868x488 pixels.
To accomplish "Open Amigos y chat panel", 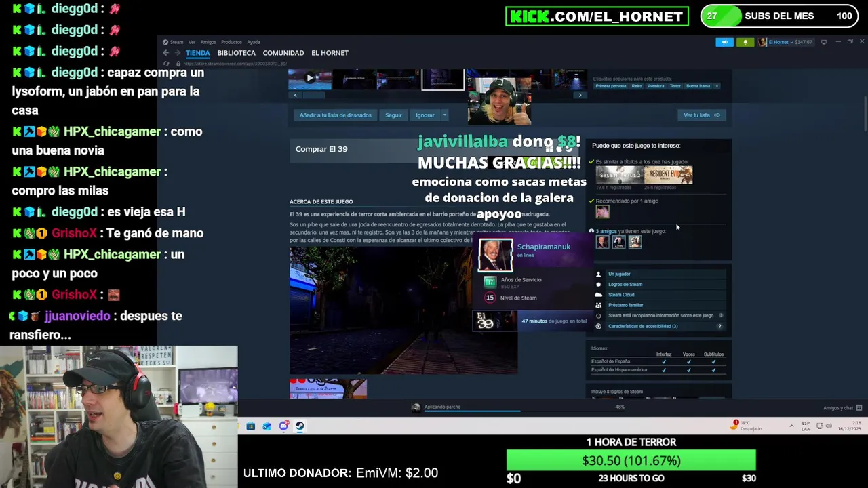I will pyautogui.click(x=842, y=408).
